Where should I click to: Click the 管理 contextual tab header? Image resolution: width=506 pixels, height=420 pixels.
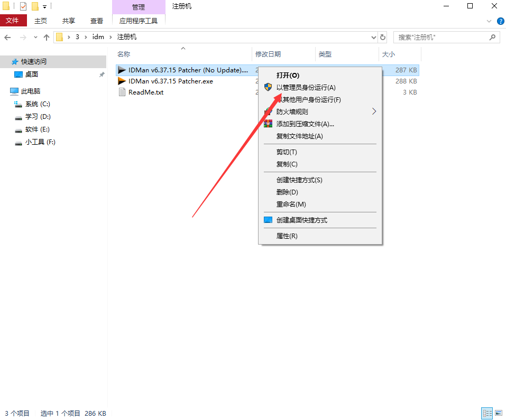coord(139,7)
